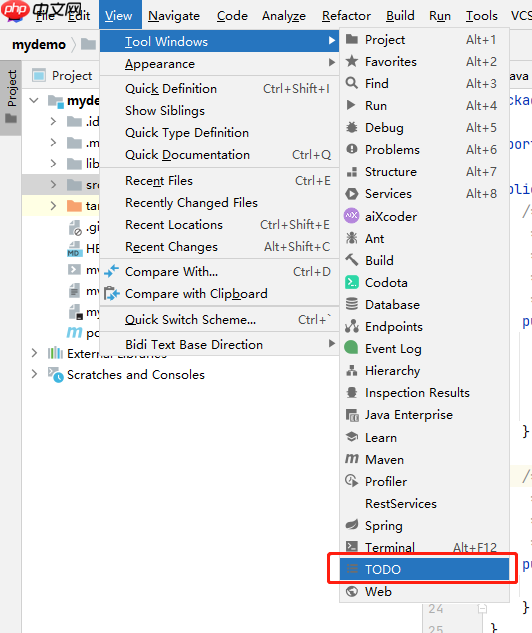This screenshot has height=633, width=532.
Task: Click the Codota green terminal icon
Action: click(352, 282)
